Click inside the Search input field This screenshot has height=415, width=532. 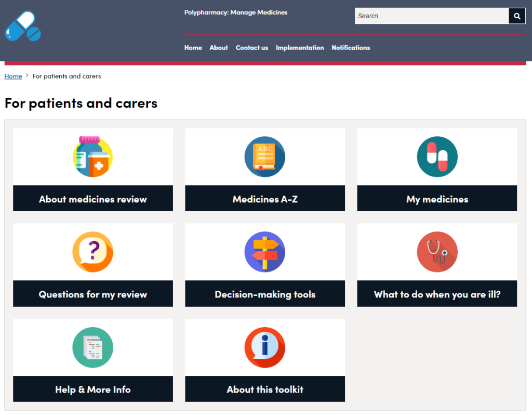pyautogui.click(x=431, y=16)
